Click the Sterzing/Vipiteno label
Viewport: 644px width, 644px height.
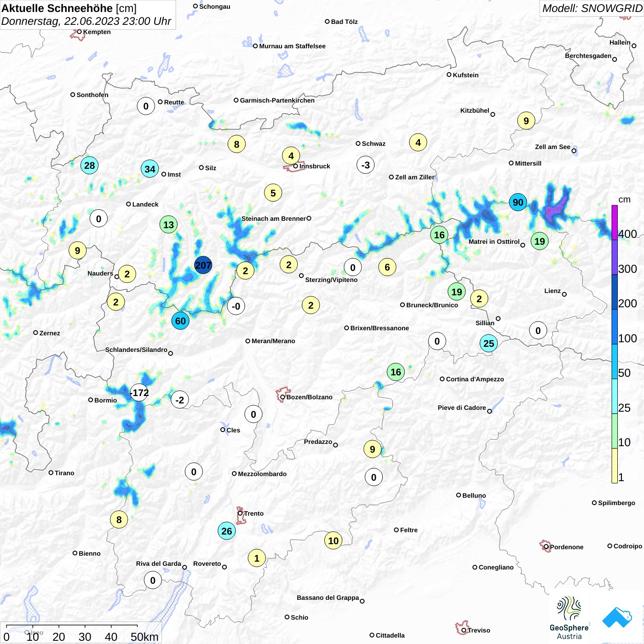click(331, 280)
